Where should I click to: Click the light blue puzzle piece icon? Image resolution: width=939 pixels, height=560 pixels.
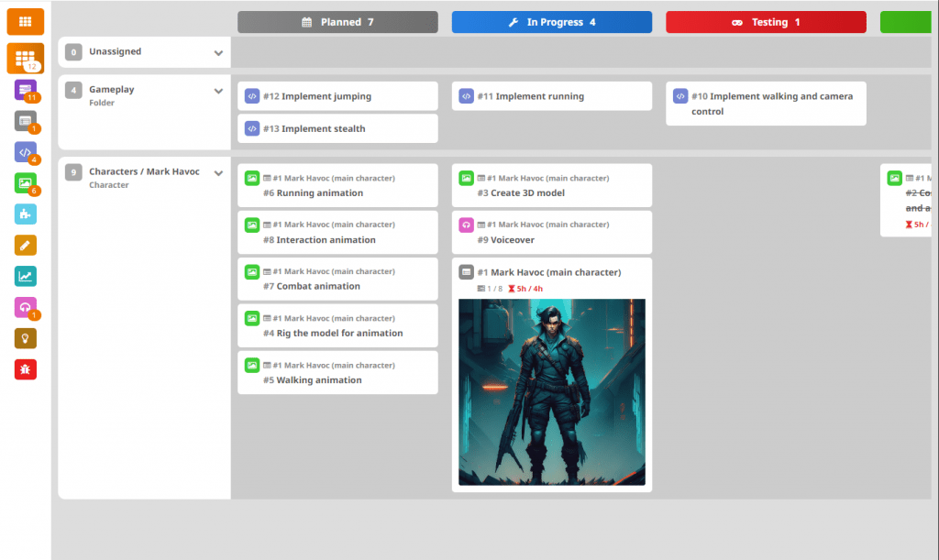point(25,214)
